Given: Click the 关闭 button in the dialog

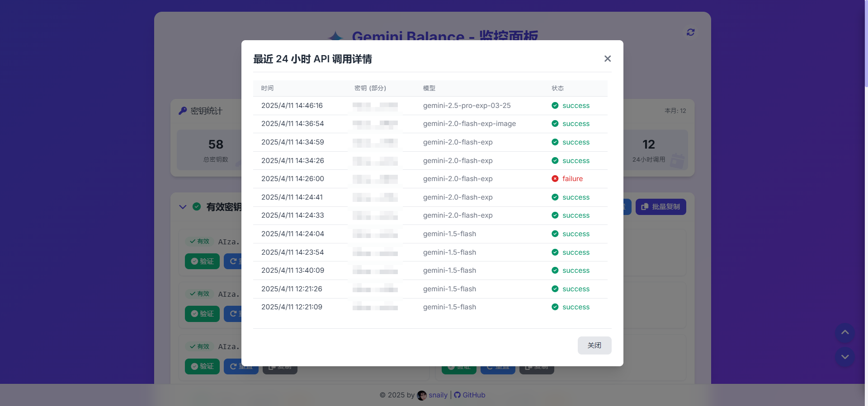Looking at the screenshot, I should pos(594,345).
